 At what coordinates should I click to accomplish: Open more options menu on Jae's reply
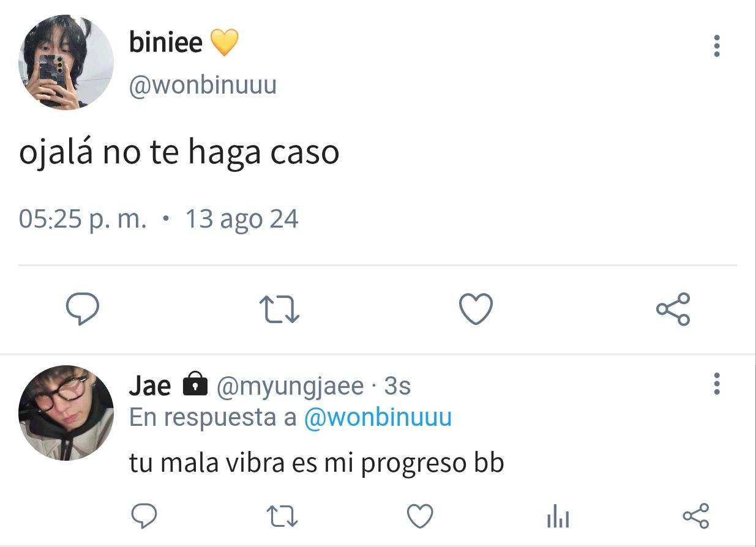(x=717, y=384)
